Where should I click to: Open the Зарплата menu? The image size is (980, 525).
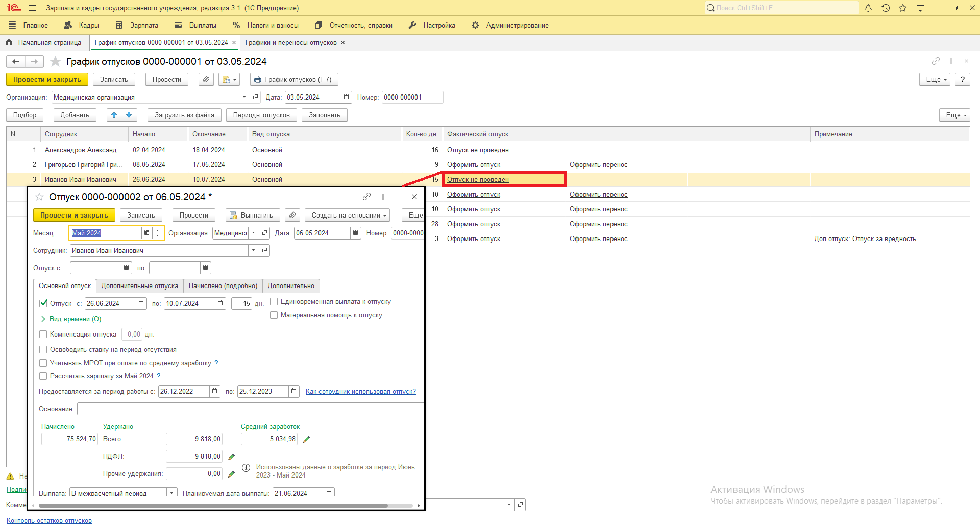137,26
